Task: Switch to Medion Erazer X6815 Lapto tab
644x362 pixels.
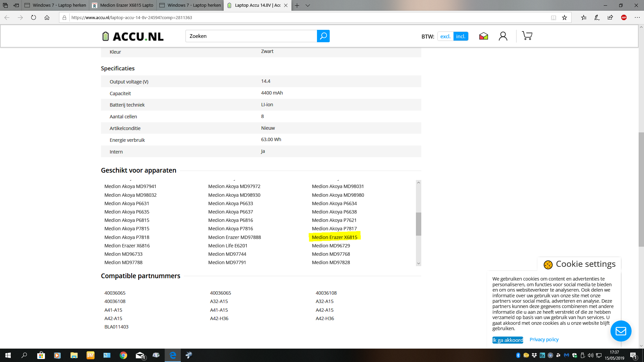Action: [x=123, y=5]
